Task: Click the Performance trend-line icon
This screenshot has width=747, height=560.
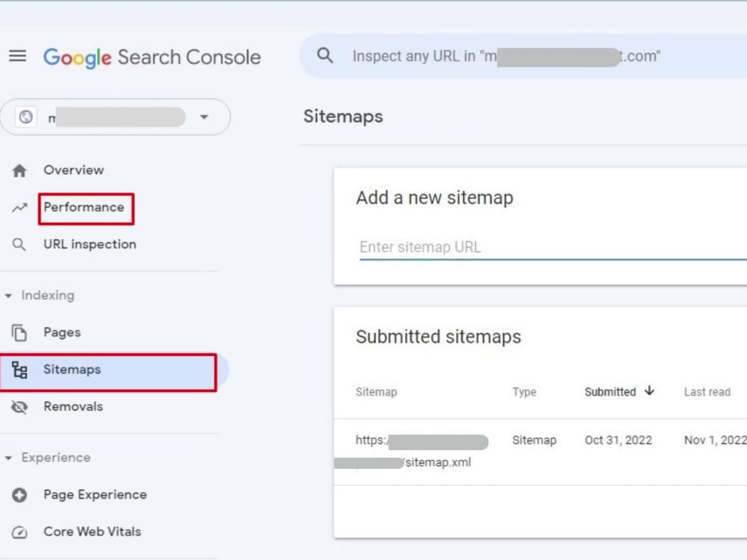Action: 19,208
